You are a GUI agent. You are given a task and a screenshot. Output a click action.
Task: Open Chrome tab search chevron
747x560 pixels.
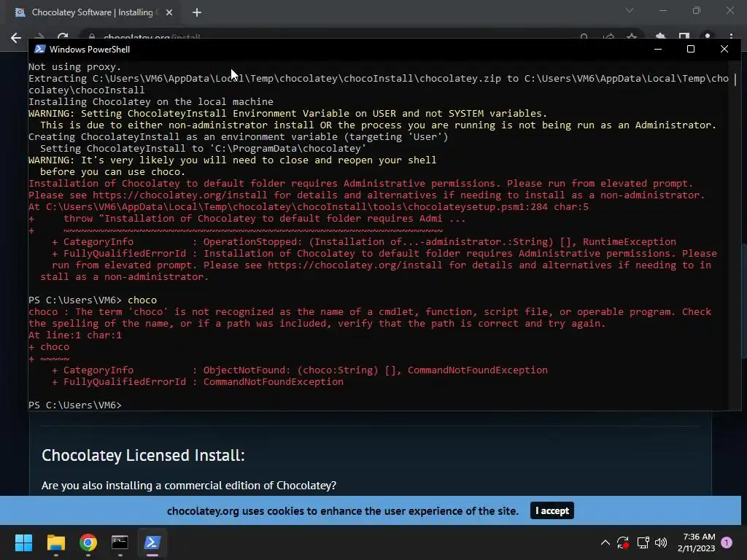(x=630, y=10)
